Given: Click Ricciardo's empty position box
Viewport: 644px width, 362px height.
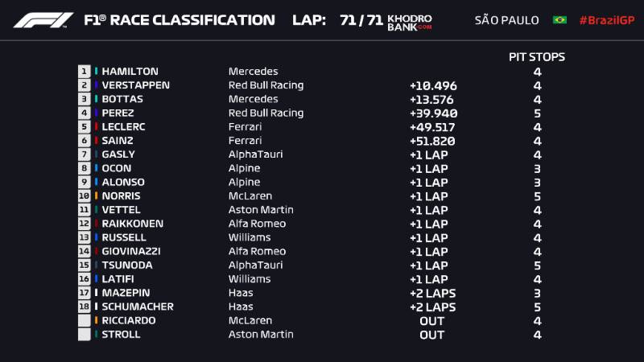Looking at the screenshot, I should pyautogui.click(x=84, y=320).
